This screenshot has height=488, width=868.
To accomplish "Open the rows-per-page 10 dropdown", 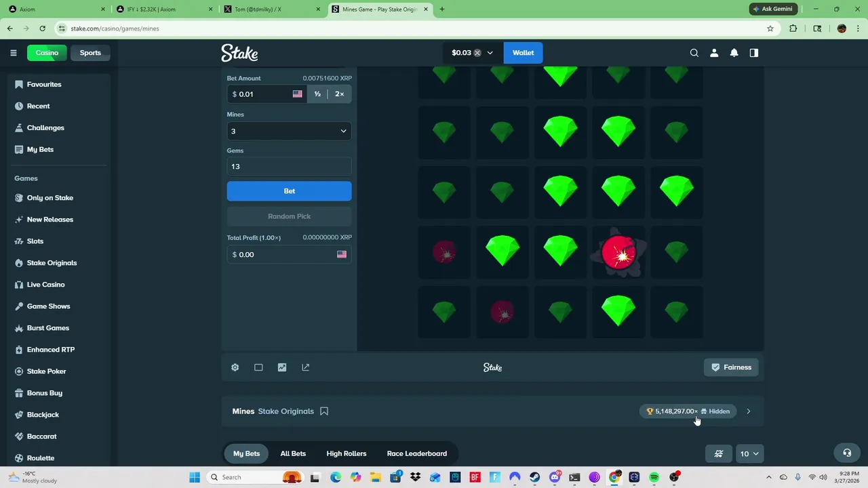I will pyautogui.click(x=749, y=453).
